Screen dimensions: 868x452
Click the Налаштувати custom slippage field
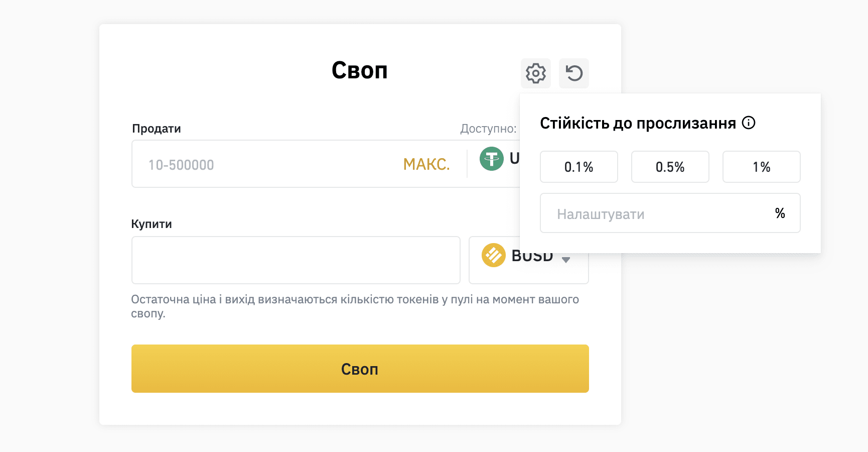(670, 213)
